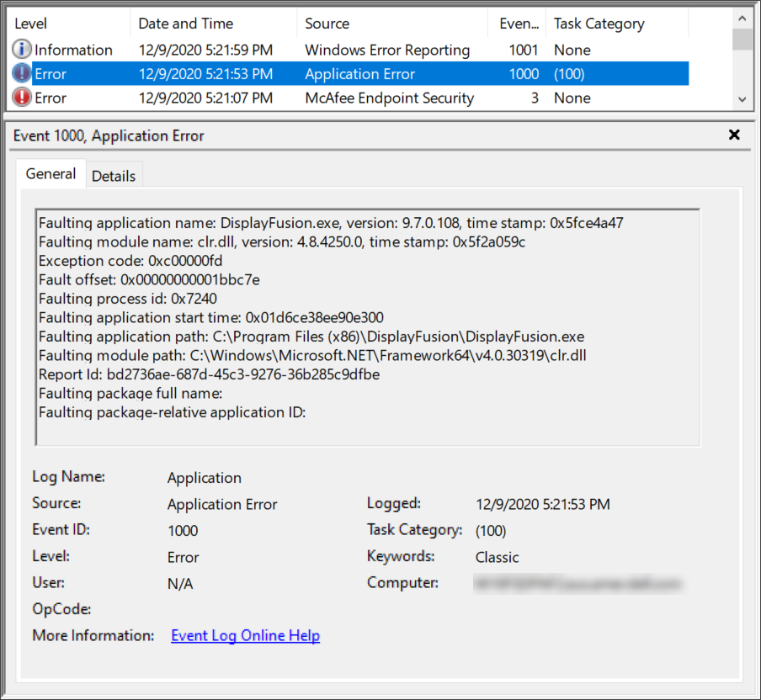This screenshot has width=761, height=700.
Task: Click the Report Id line in description
Action: [209, 374]
